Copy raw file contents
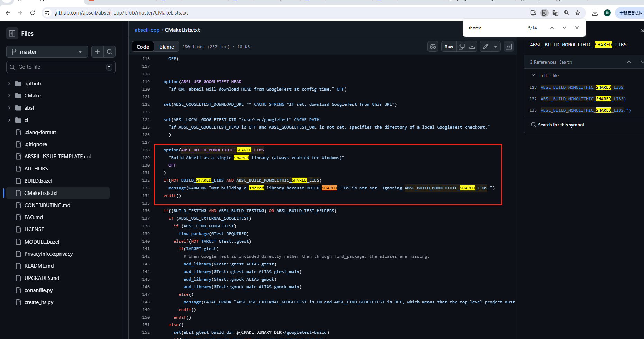The width and height of the screenshot is (644, 339). pyautogui.click(x=462, y=47)
